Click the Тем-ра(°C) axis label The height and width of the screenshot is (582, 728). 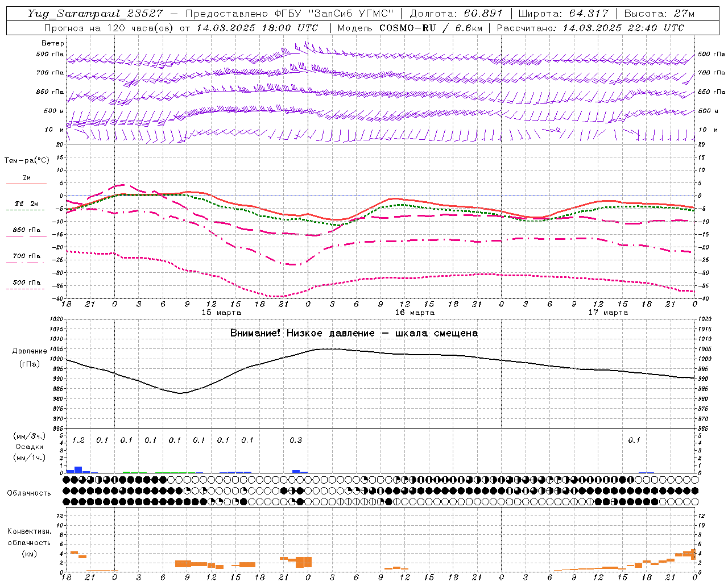(27, 161)
